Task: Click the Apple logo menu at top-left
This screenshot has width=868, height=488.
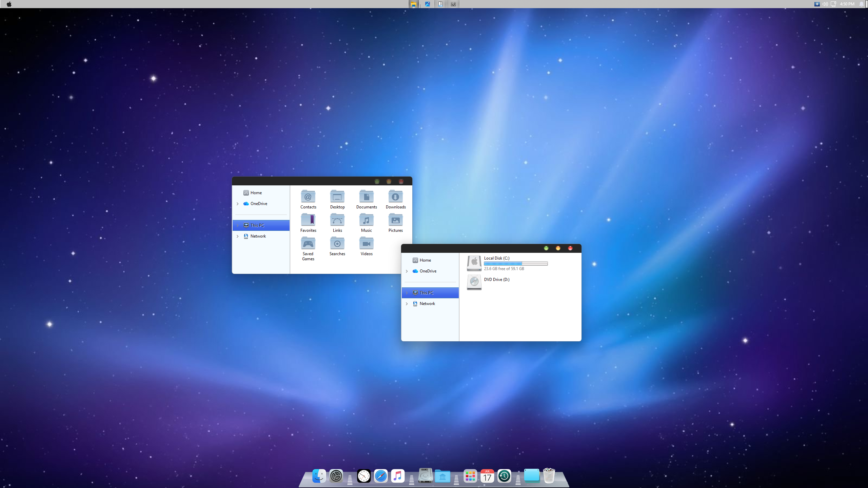Action: (x=9, y=4)
